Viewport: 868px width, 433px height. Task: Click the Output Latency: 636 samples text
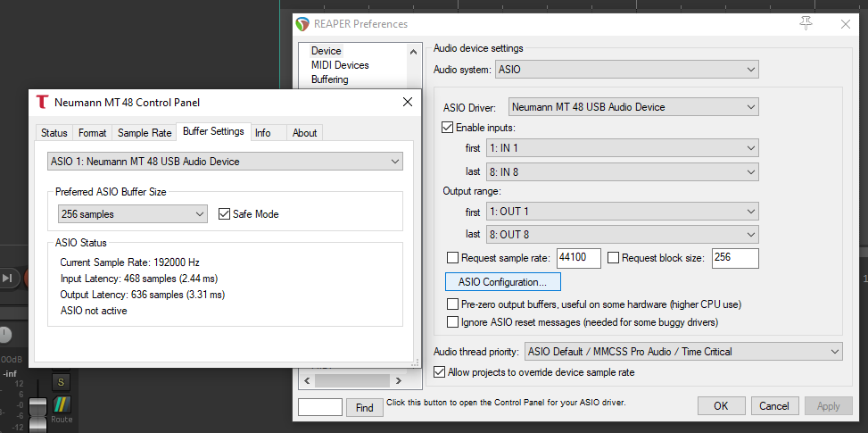[x=142, y=294]
